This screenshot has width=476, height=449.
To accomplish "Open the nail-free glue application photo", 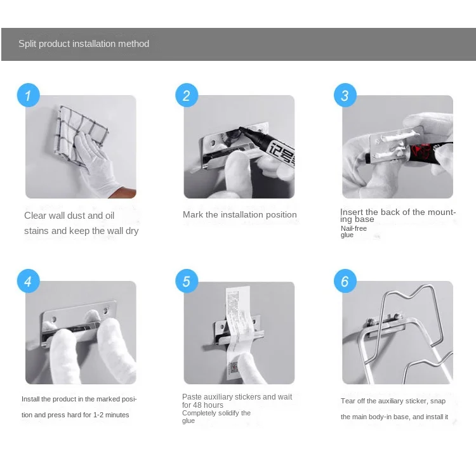I will point(398,147).
